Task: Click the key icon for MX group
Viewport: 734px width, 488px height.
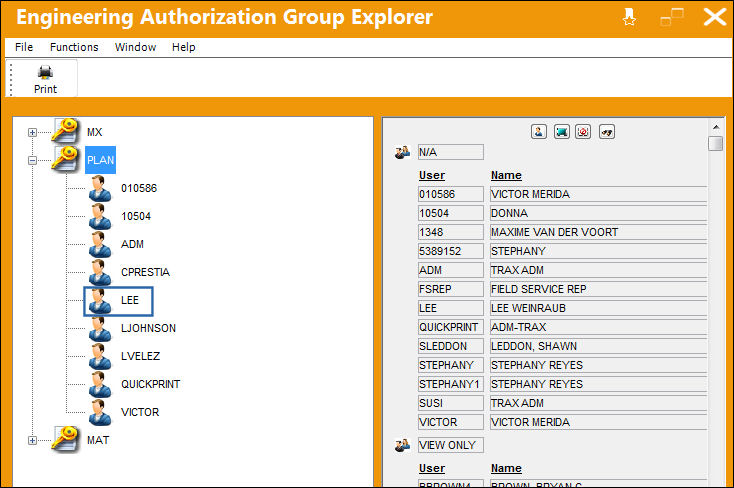Action: tap(65, 131)
